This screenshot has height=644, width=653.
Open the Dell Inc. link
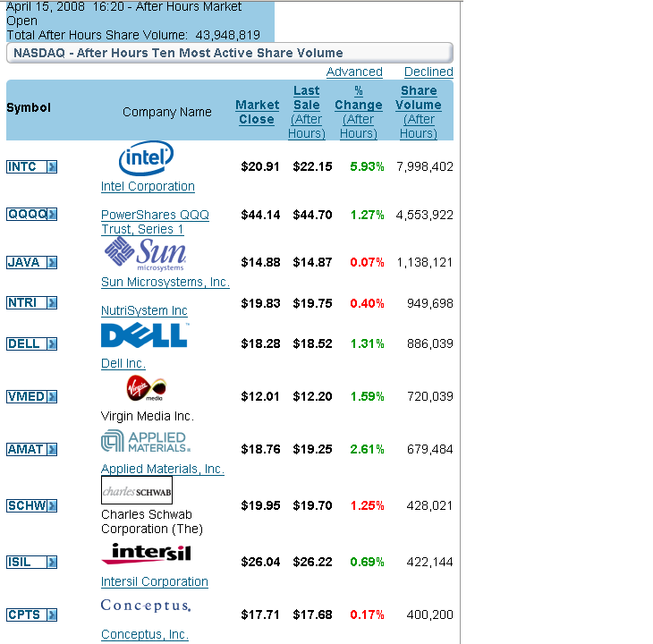coord(123,363)
